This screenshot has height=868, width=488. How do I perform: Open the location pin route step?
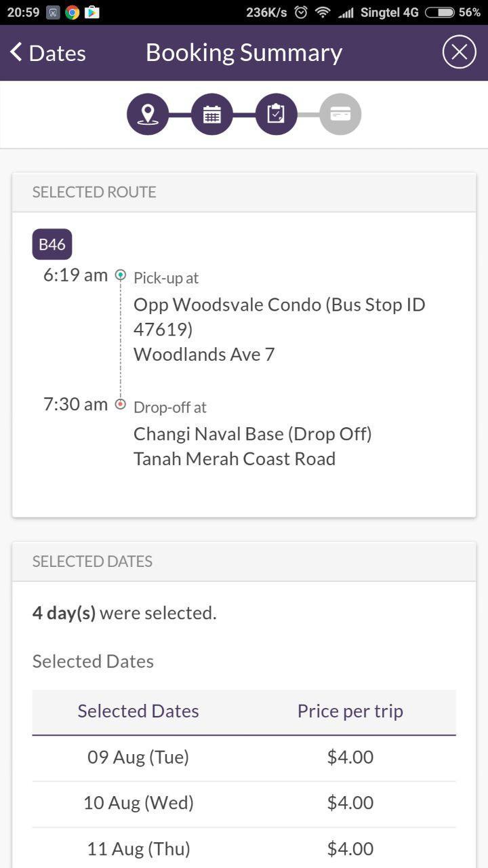pos(148,114)
